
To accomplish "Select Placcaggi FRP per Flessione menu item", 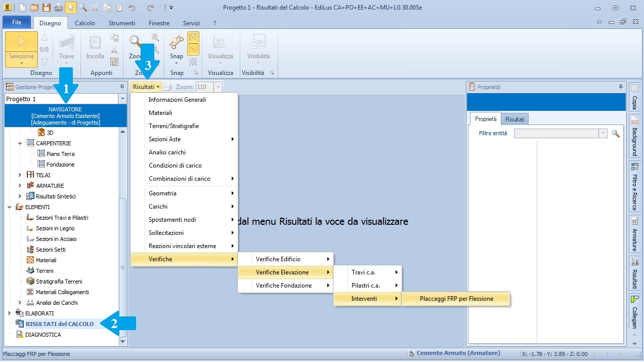I will pyautogui.click(x=456, y=299).
